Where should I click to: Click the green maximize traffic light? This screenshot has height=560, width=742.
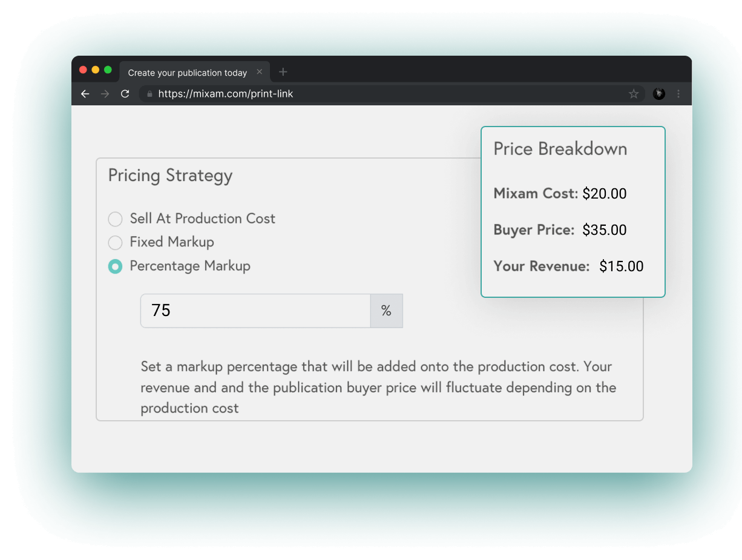107,70
